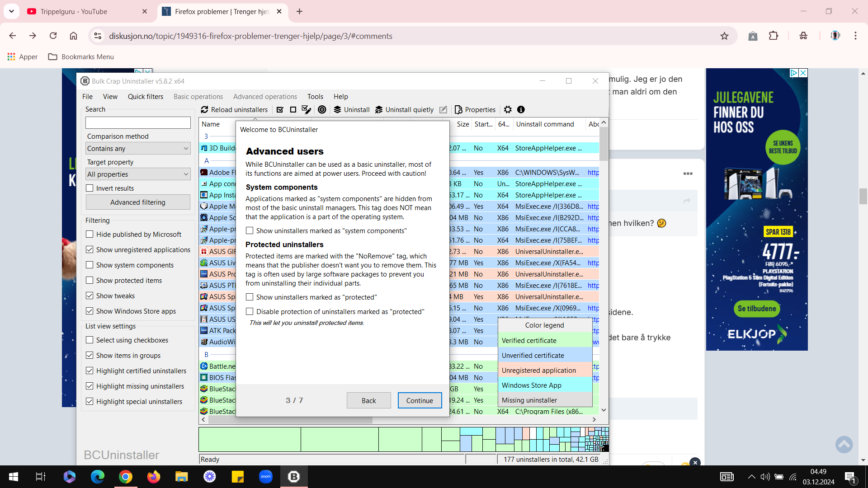Open the Target property dropdown
This screenshot has width=868, height=488.
tap(138, 174)
